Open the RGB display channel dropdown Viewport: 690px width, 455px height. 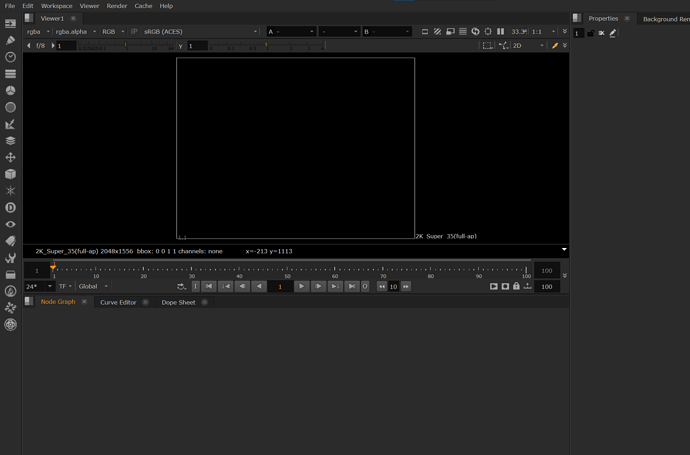(x=113, y=32)
